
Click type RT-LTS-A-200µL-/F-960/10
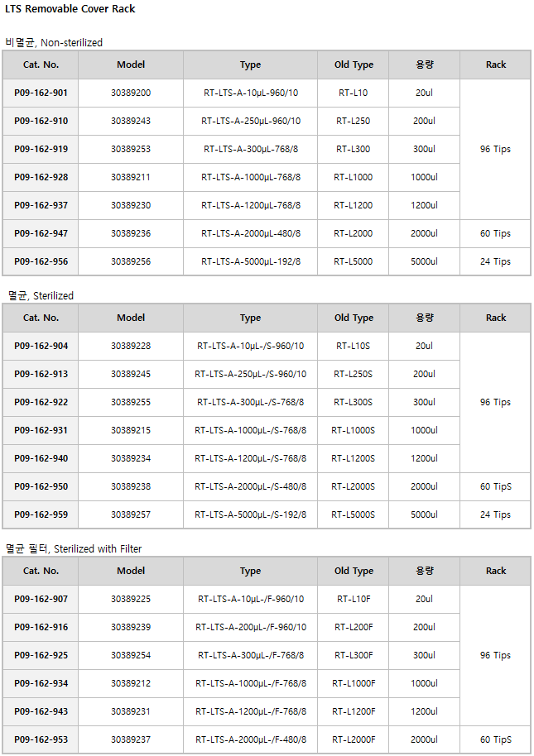tap(250, 627)
